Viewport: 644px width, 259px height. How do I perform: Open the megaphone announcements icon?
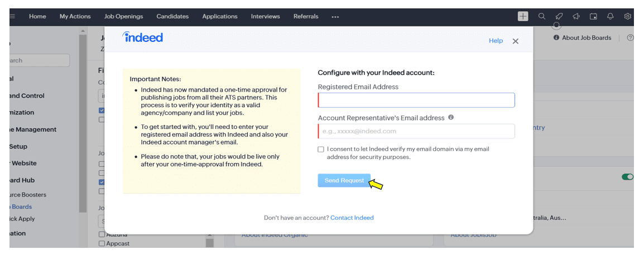point(576,16)
